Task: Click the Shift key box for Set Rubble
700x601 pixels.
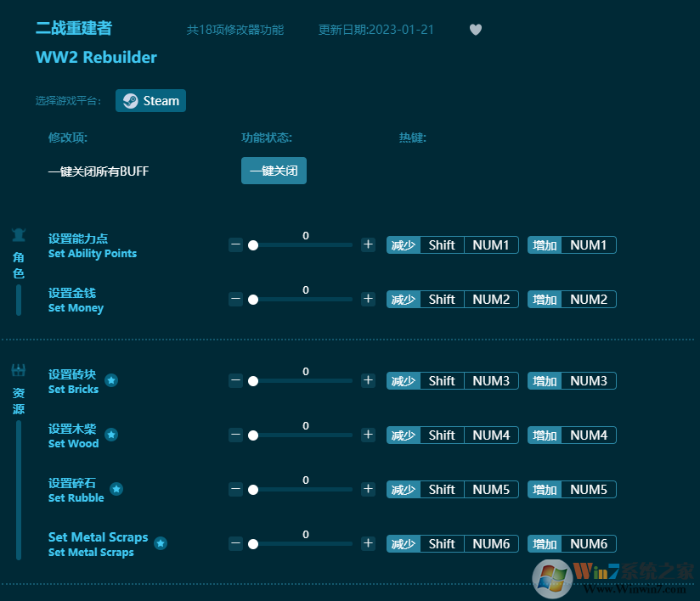Action: (442, 490)
